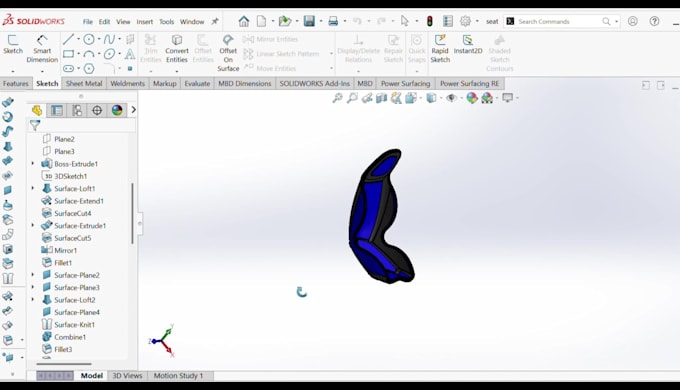The width and height of the screenshot is (680, 390).
Task: Toggle Instant2D
Action: 468,45
